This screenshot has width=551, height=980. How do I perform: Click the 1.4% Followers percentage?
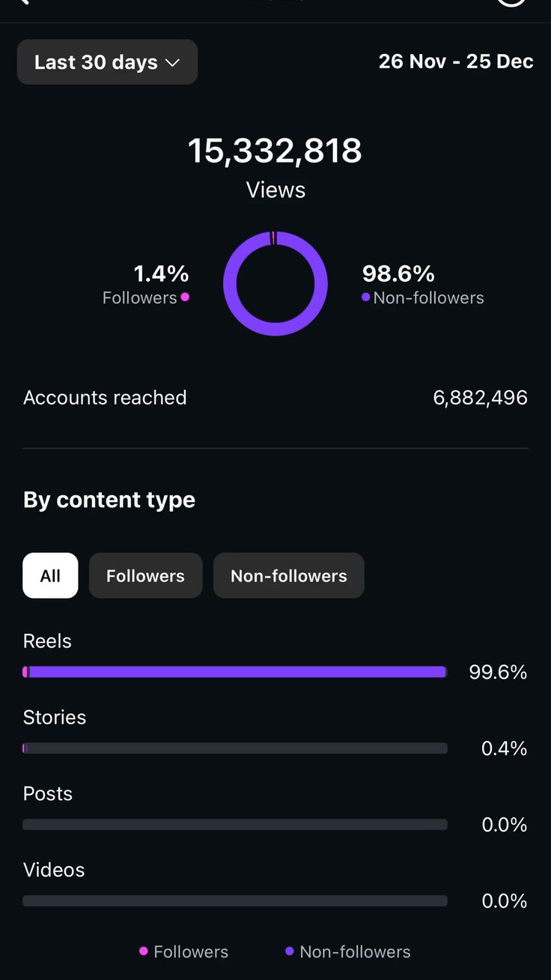(x=161, y=273)
